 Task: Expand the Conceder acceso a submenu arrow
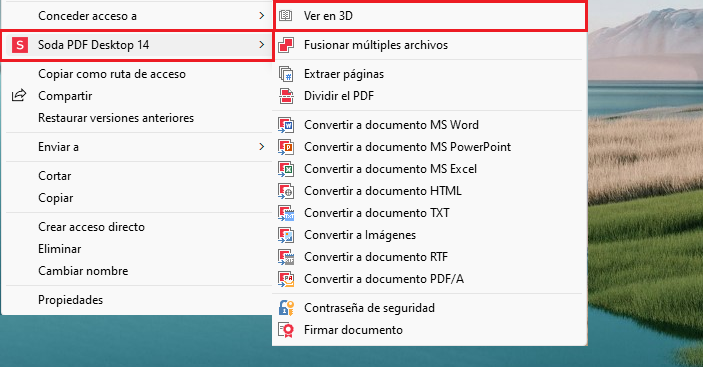[x=262, y=16]
